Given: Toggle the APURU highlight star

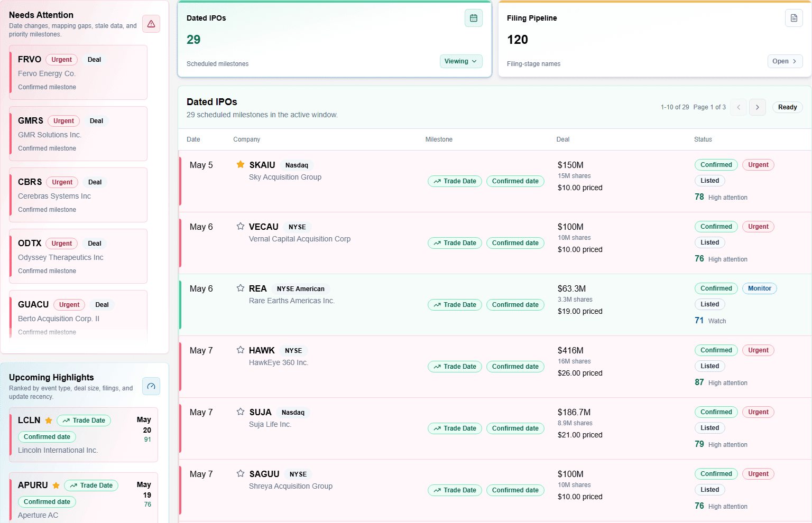Looking at the screenshot, I should (56, 485).
